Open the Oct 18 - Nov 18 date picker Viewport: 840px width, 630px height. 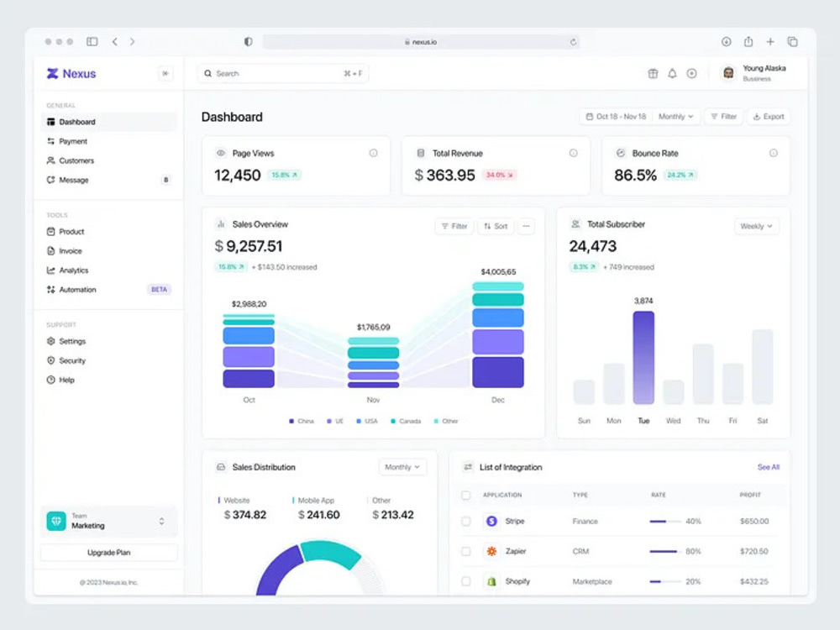pyautogui.click(x=616, y=116)
